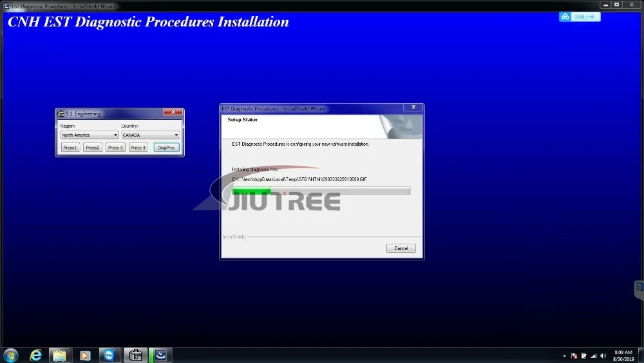
Task: Open the Country dropdown showing CANADA
Action: click(150, 135)
